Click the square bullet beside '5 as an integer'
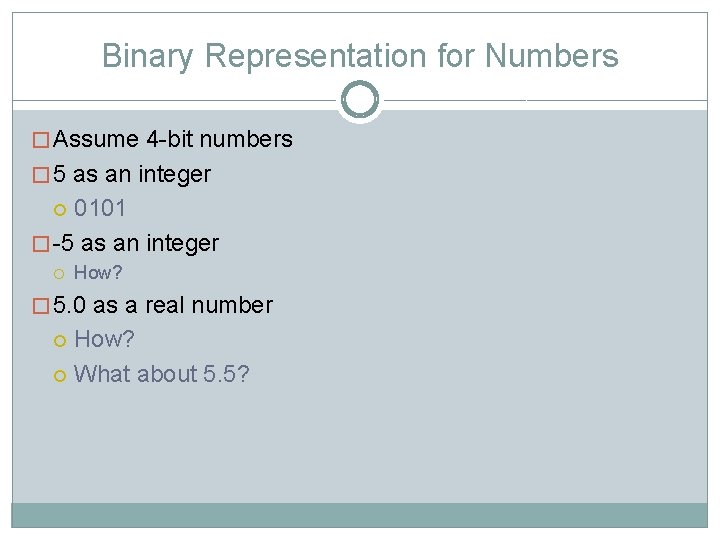Screen dimensions: 720x540 [x=41, y=175]
